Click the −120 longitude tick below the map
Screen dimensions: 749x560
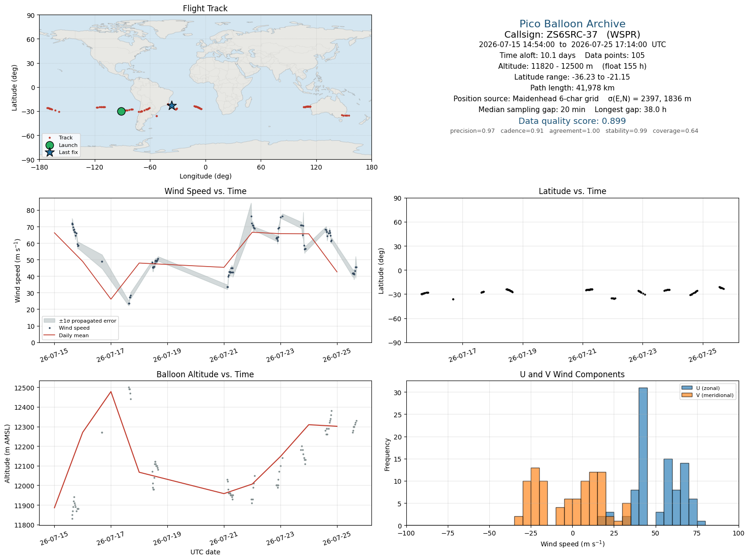click(95, 167)
